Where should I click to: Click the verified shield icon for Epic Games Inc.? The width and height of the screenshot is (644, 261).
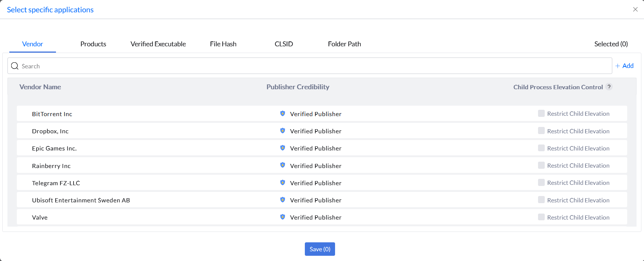(282, 148)
